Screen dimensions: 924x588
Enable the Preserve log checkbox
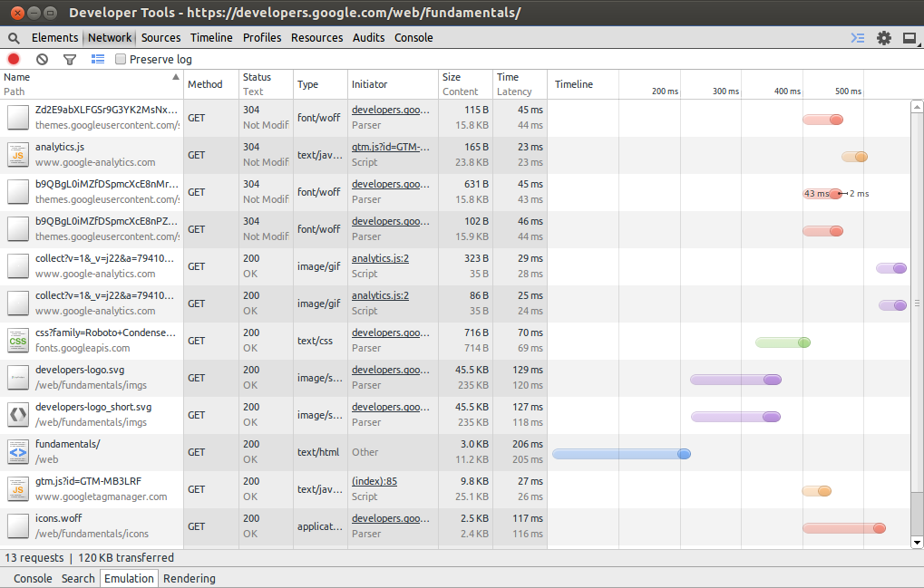(121, 59)
